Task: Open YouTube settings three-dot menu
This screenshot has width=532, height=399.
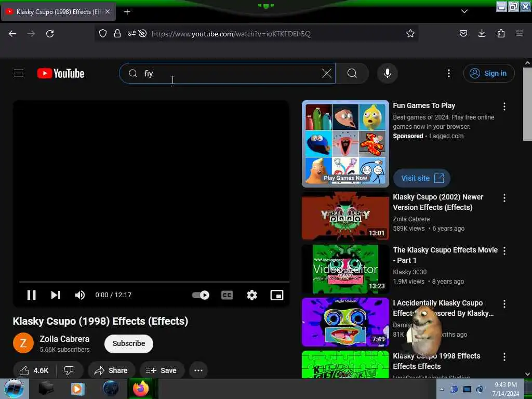Action: pos(449,73)
